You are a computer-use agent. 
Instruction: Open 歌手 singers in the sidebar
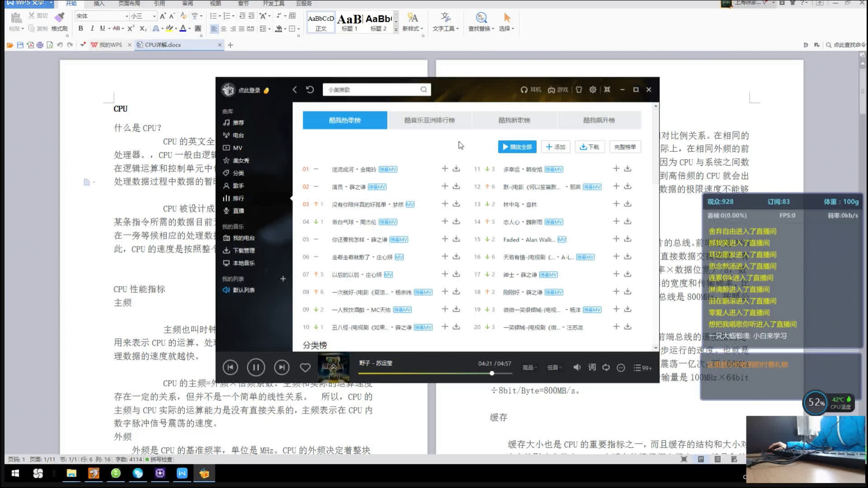(234, 186)
